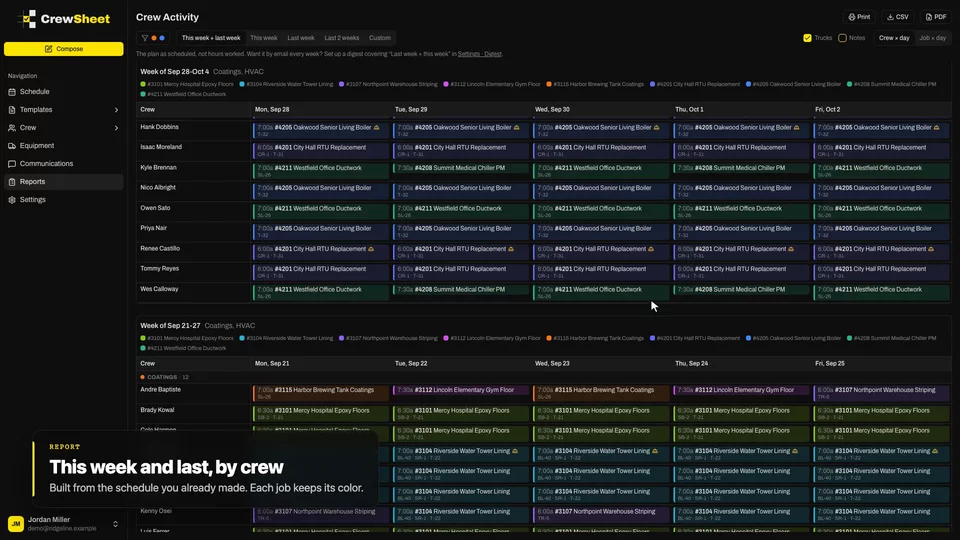Select crew row Brady Kowal

157,410
